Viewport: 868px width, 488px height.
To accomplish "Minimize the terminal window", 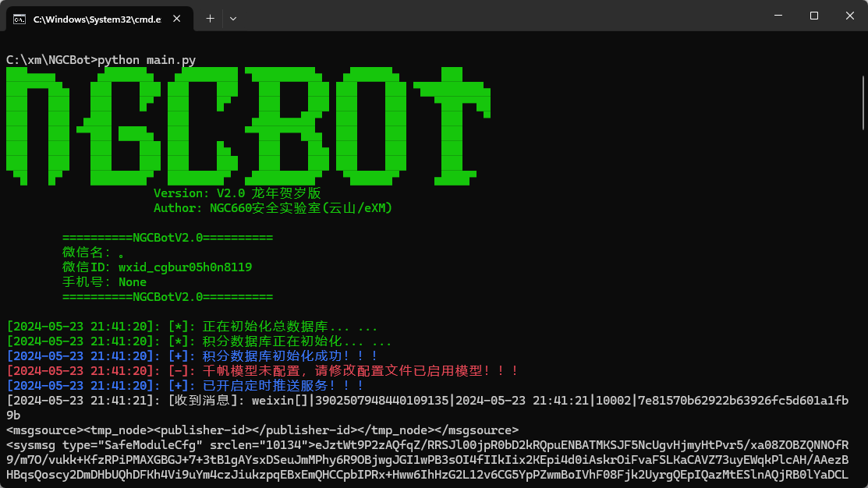I will point(778,16).
